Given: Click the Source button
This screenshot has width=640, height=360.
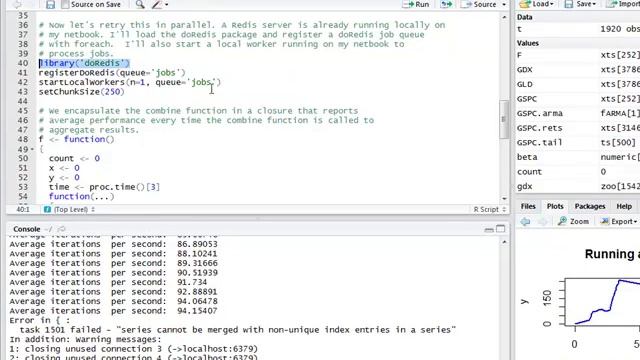Looking at the screenshot, I should pyautogui.click(x=478, y=4).
